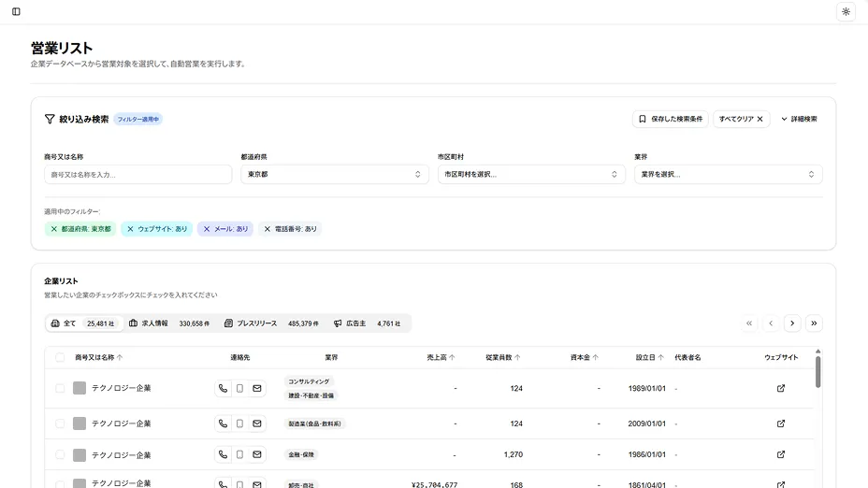The width and height of the screenshot is (868, 488).
Task: Click the 金融·保険 industry tag
Action: [301, 454]
